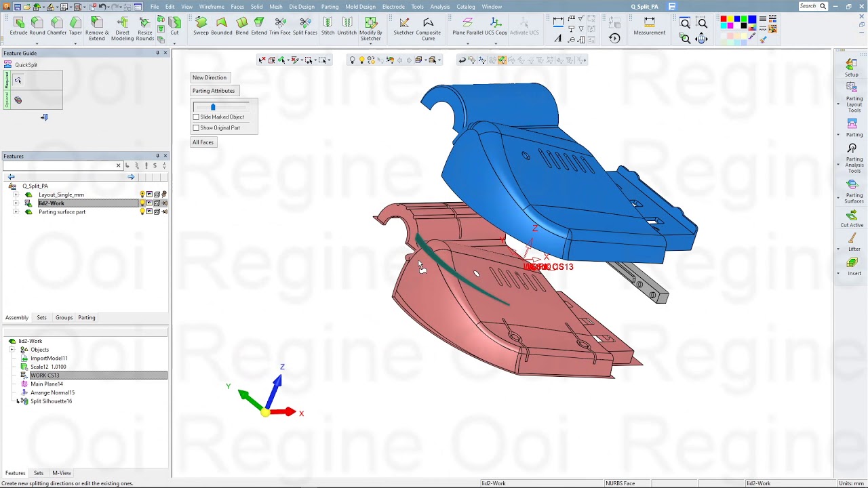Toggle light bulb visibility for Parting surface part
Image resolution: width=868 pixels, height=488 pixels.
pyautogui.click(x=142, y=212)
